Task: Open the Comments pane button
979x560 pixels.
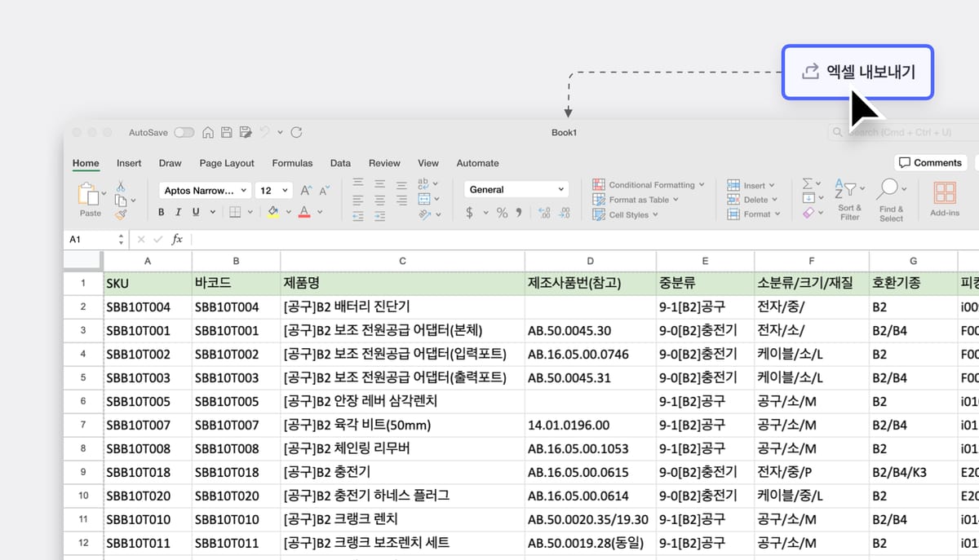Action: [x=930, y=163]
